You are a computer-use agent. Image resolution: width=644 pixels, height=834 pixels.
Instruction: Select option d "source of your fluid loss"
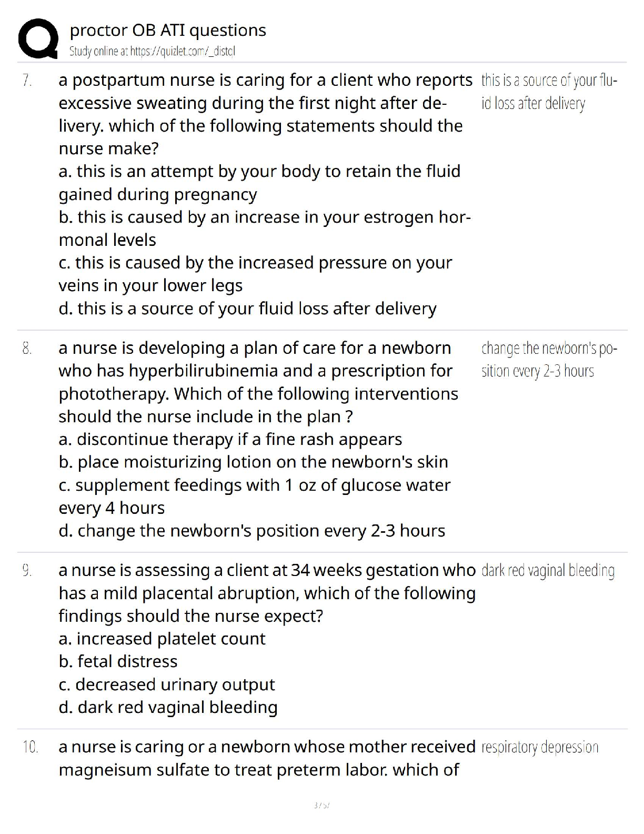tap(247, 309)
